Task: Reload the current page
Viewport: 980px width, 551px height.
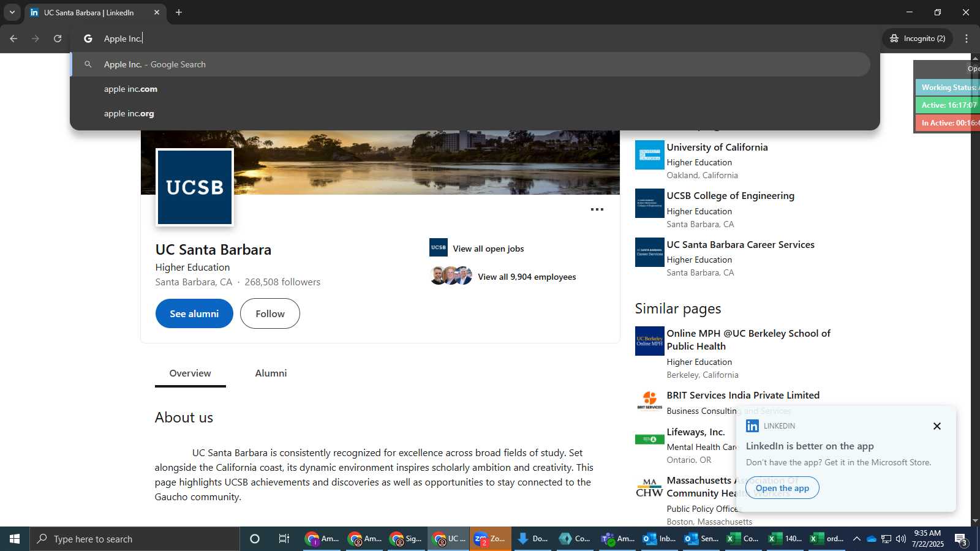Action: [58, 39]
